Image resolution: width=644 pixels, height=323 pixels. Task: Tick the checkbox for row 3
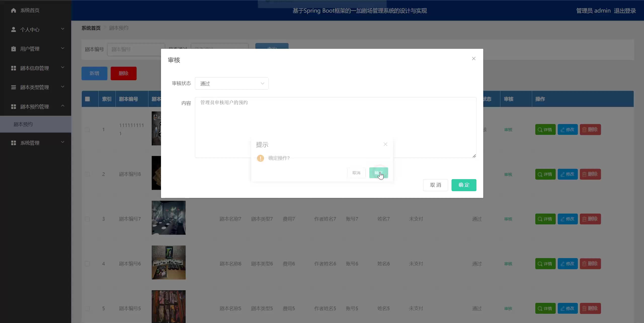87,219
